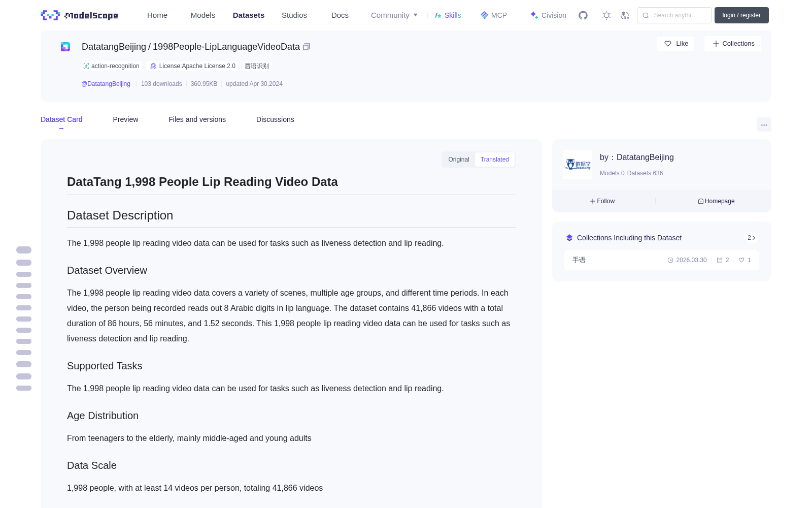The image size is (812, 508).
Task: Open the @DatatangBeijing author link
Action: pyautogui.click(x=106, y=84)
